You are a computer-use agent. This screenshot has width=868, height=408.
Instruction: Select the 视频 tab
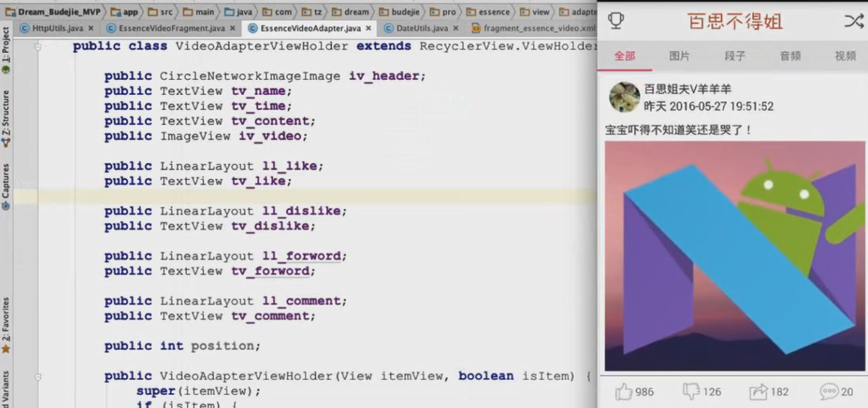[x=845, y=56]
